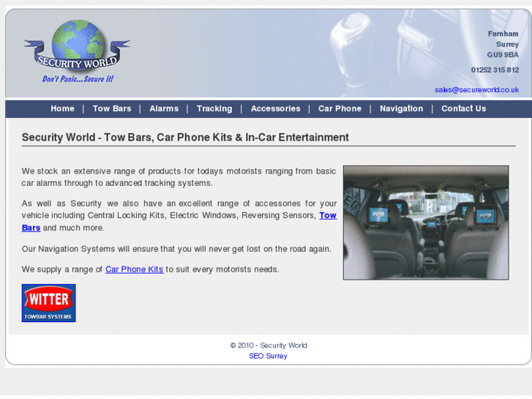Go to the Tow Bars nav page
Image resolution: width=532 pixels, height=399 pixels.
click(112, 108)
